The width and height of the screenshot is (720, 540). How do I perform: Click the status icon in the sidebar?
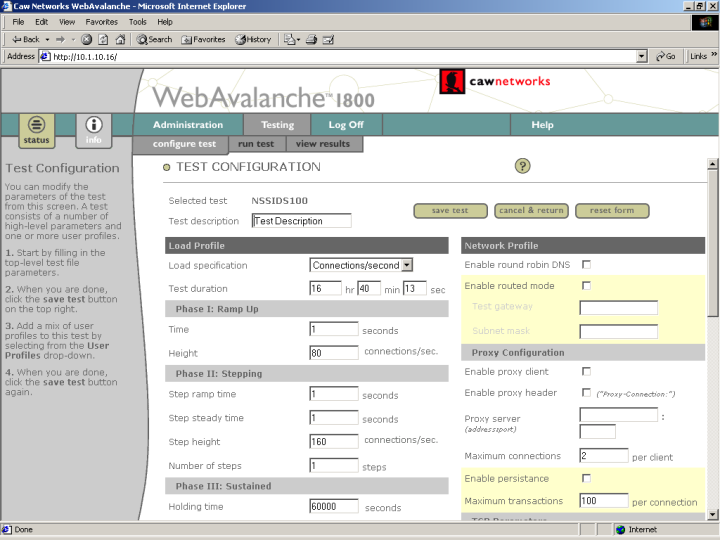tap(37, 131)
